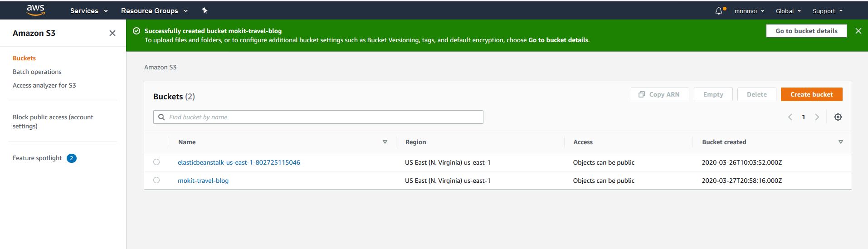
Task: Open Block public access account settings
Action: [53, 122]
